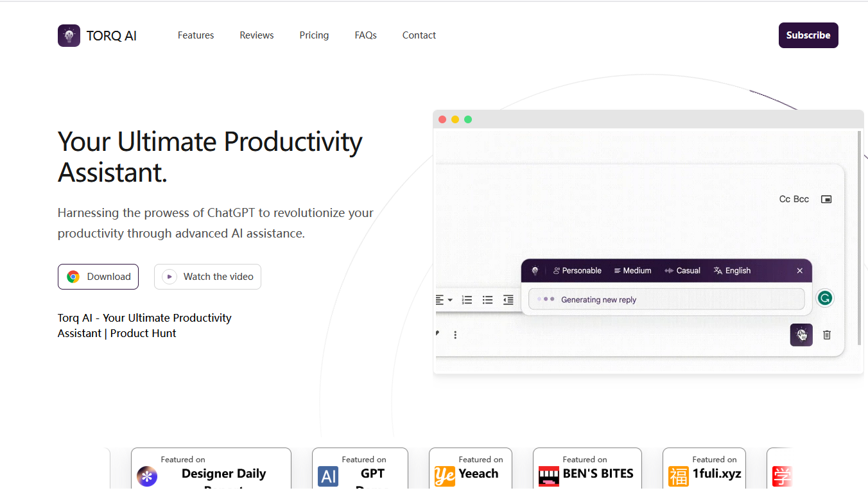Open the Contact menu item
Image resolution: width=868 pixels, height=495 pixels.
[419, 35]
